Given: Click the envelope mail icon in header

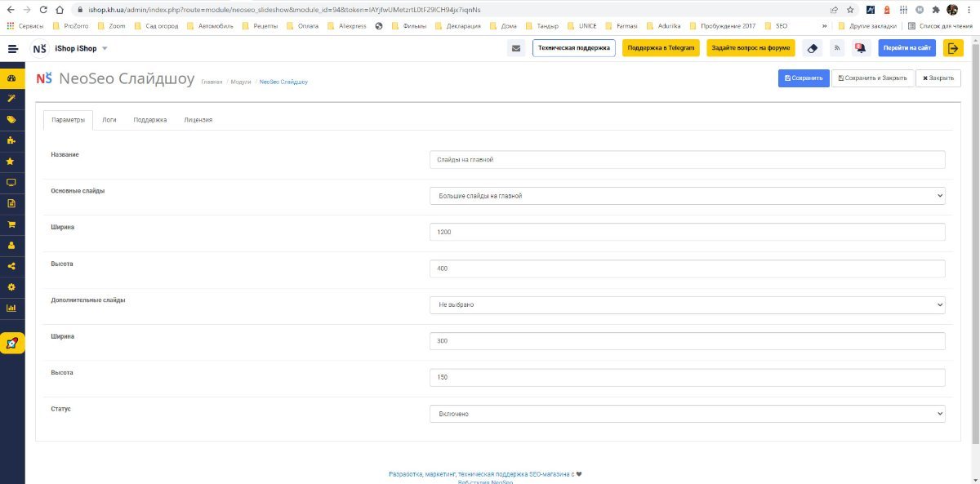Looking at the screenshot, I should pyautogui.click(x=516, y=48).
